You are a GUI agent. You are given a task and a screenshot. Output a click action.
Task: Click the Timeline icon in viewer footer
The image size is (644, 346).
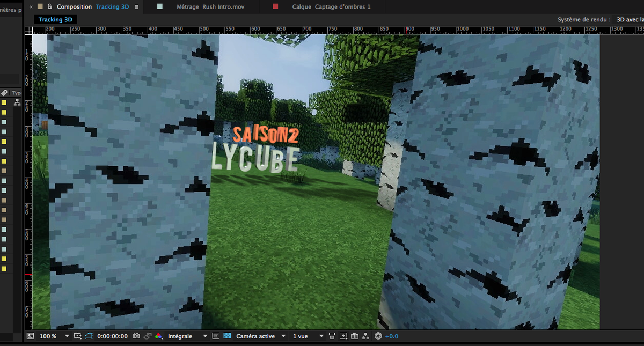point(354,336)
